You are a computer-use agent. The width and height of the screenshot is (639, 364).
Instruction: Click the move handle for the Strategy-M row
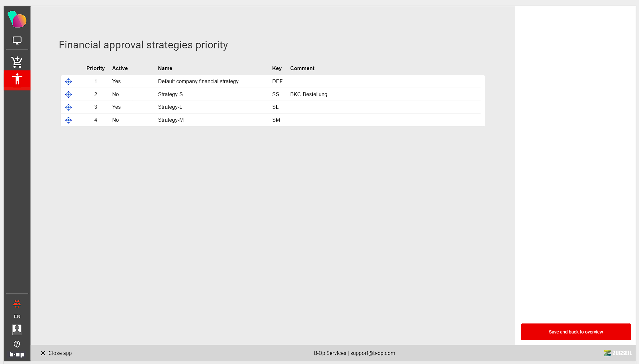tap(68, 120)
